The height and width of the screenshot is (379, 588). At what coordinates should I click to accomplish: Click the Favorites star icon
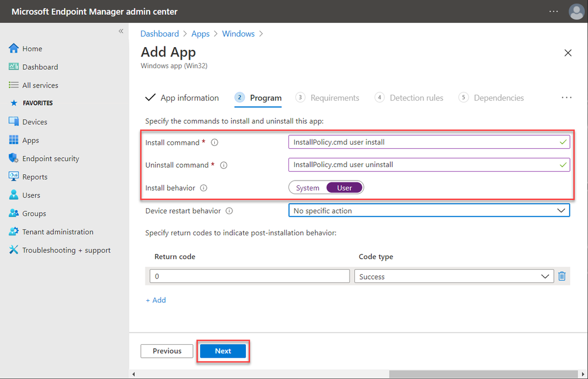[14, 103]
